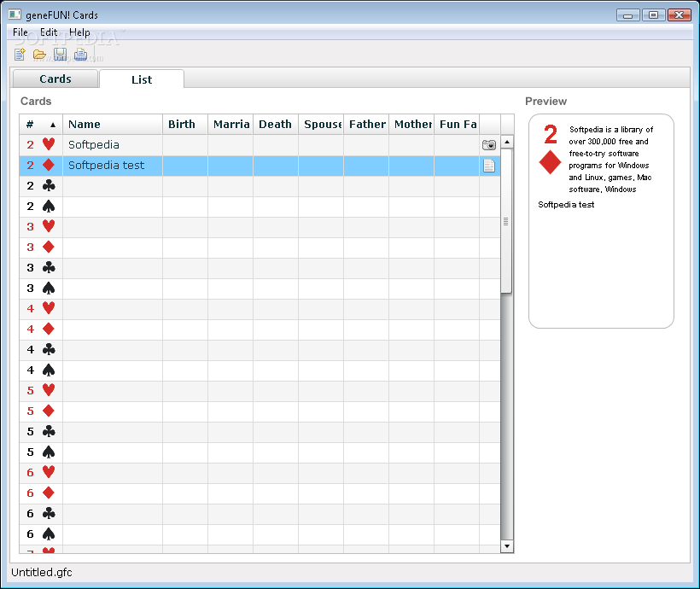Click the scrollbar up arrow
The width and height of the screenshot is (700, 589).
point(507,142)
